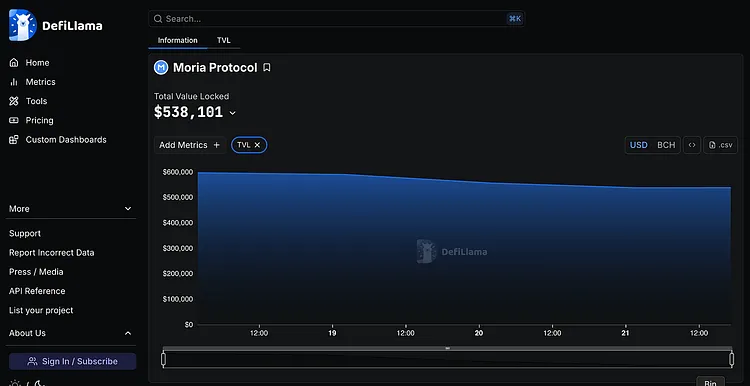750x386 pixels.
Task: Open the Pricing icon in the sidebar
Action: [14, 120]
